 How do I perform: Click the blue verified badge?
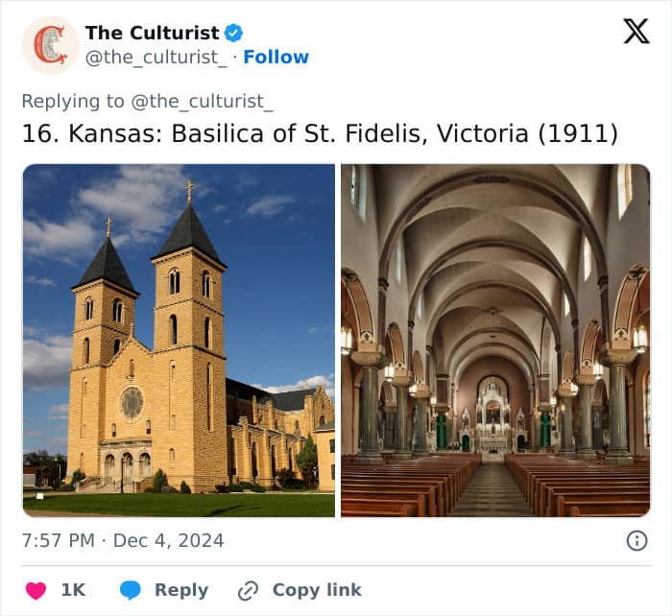(233, 33)
